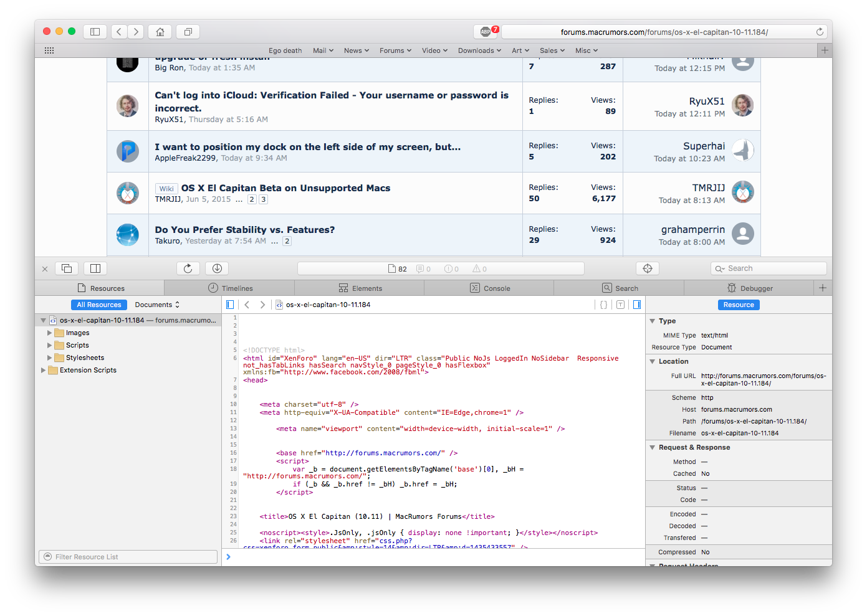The width and height of the screenshot is (867, 616).
Task: Go forward to next page
Action: pos(136,32)
